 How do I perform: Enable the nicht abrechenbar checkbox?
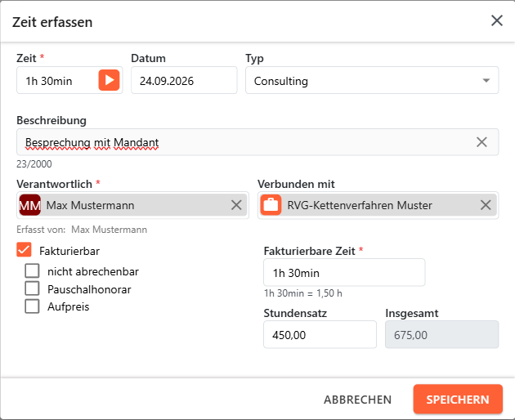(32, 271)
